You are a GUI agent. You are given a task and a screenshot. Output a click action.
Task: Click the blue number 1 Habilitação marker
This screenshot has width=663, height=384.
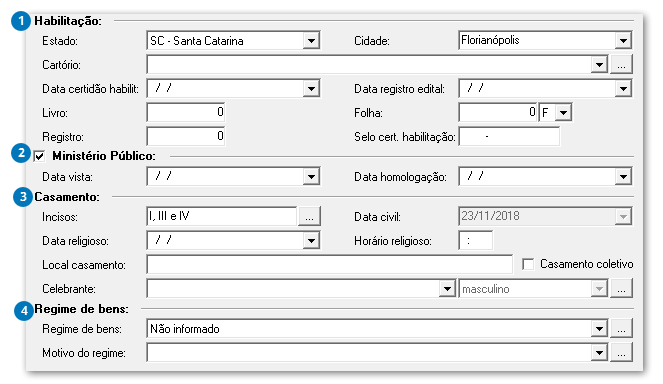[21, 21]
